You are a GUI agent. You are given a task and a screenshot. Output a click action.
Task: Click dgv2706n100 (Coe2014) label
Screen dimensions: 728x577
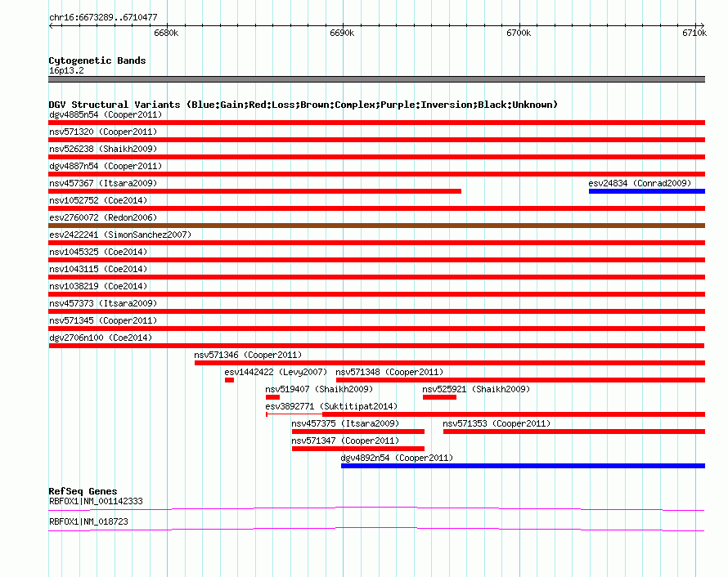tap(101, 338)
